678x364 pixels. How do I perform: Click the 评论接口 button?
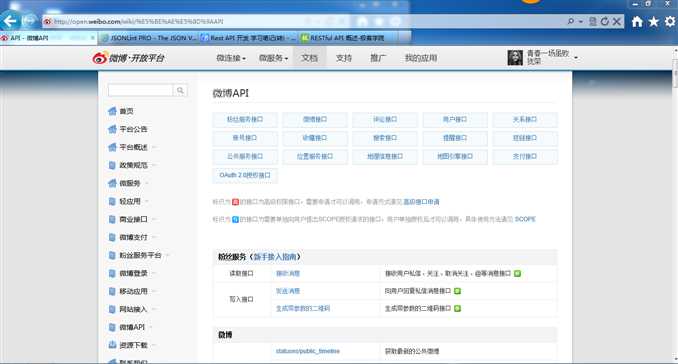385,119
